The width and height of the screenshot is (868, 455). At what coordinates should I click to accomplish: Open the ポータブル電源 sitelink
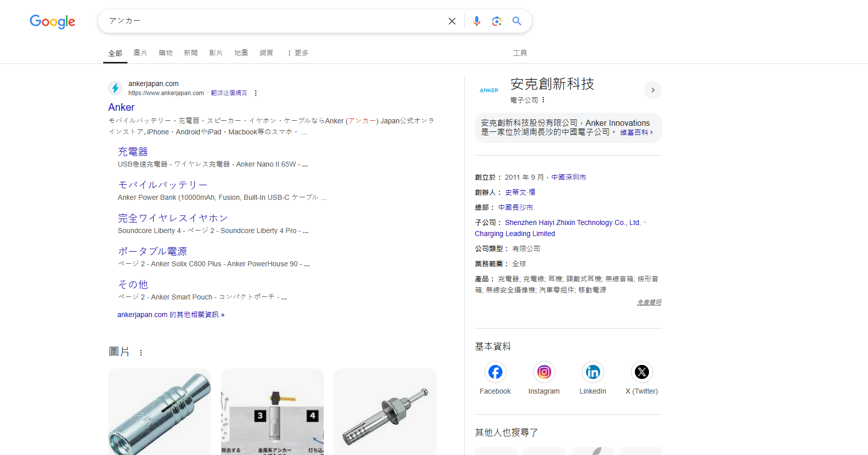pyautogui.click(x=153, y=251)
